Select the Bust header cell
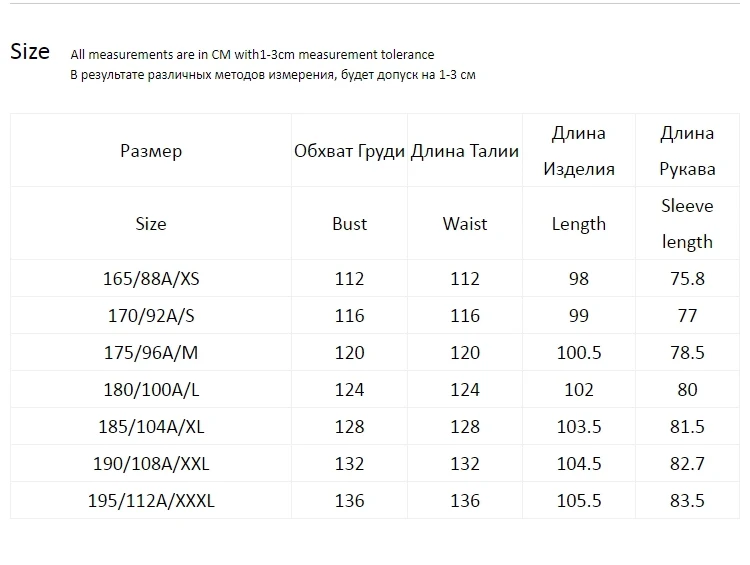This screenshot has height=565, width=750. coord(349,223)
